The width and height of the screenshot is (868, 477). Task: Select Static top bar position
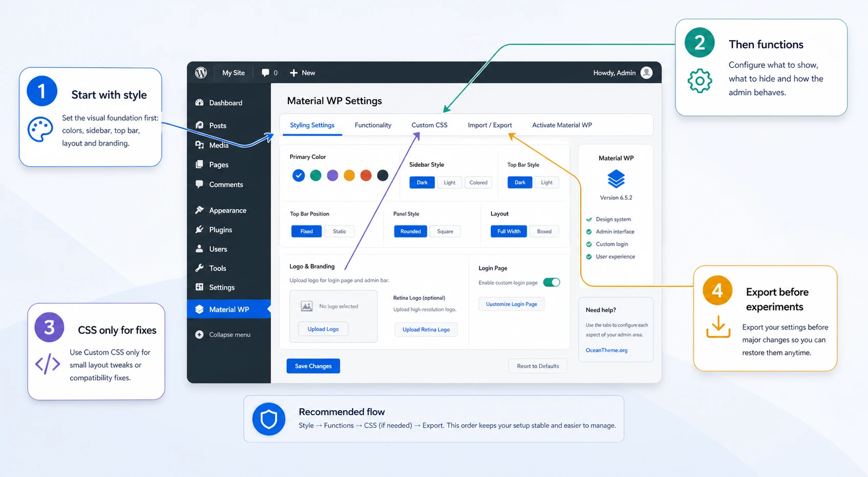point(340,232)
